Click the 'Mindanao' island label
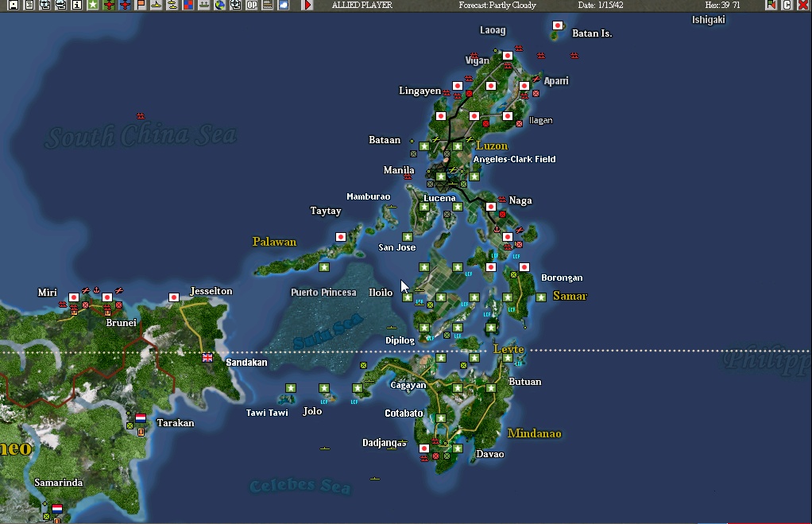812x524 pixels. (x=535, y=433)
